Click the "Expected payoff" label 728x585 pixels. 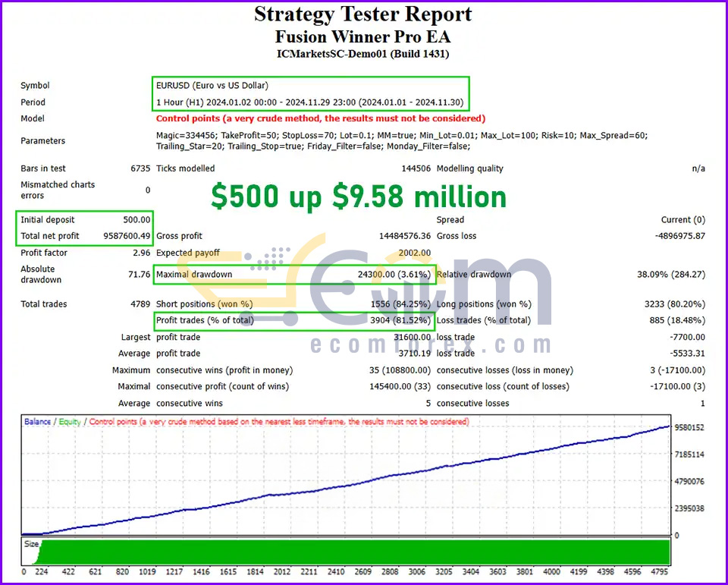pos(188,253)
